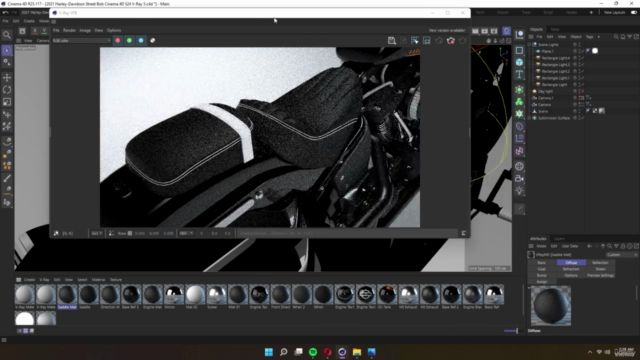Screen dimensions: 640x360
Task: Select Rectangle Light.4 in object tree
Action: (556, 58)
